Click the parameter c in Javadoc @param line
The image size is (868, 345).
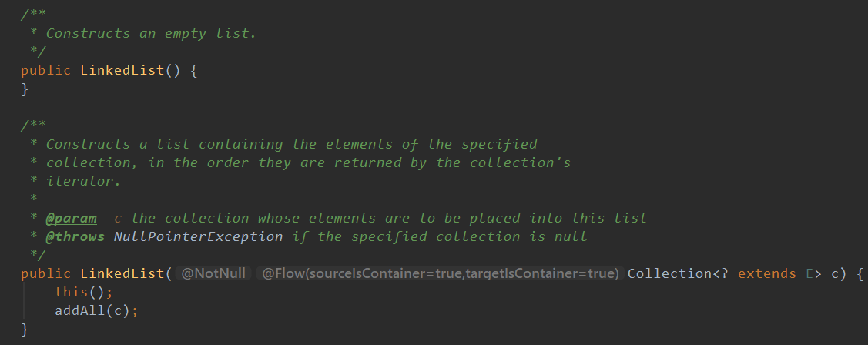pos(118,218)
